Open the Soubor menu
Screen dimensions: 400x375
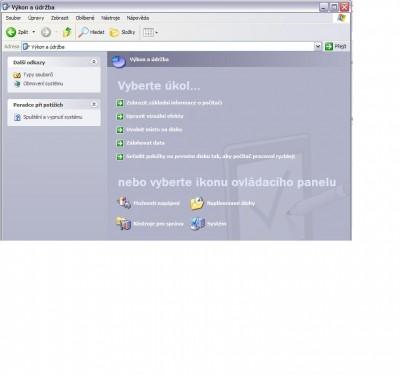pos(13,18)
